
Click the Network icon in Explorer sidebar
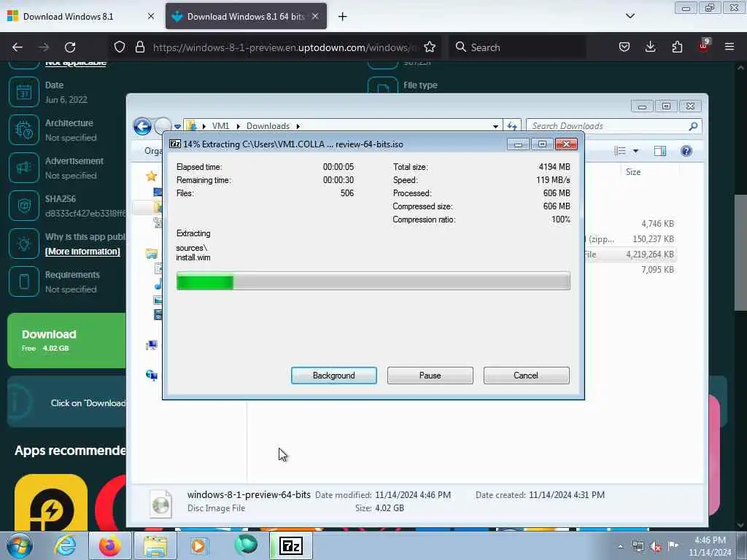pos(152,376)
